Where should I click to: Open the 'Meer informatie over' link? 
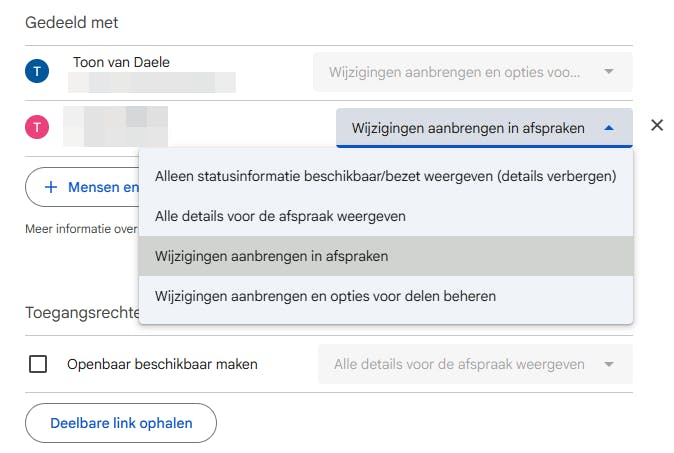tap(81, 229)
